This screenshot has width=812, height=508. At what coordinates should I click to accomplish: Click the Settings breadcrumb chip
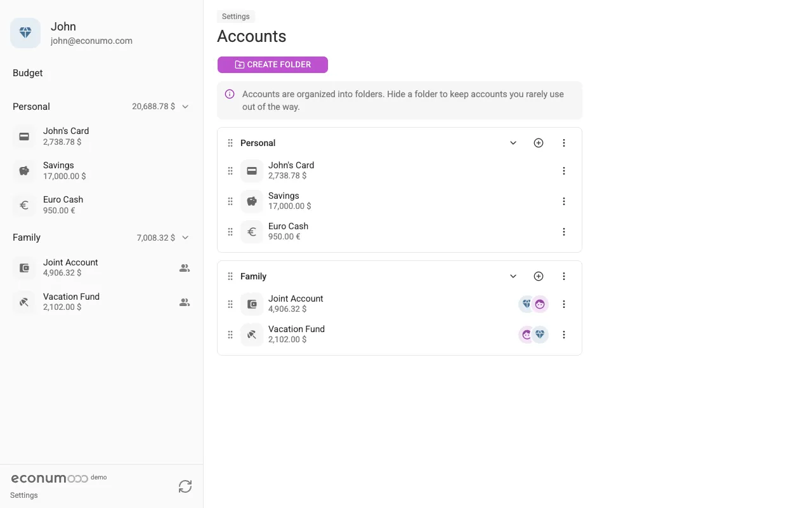(x=236, y=17)
